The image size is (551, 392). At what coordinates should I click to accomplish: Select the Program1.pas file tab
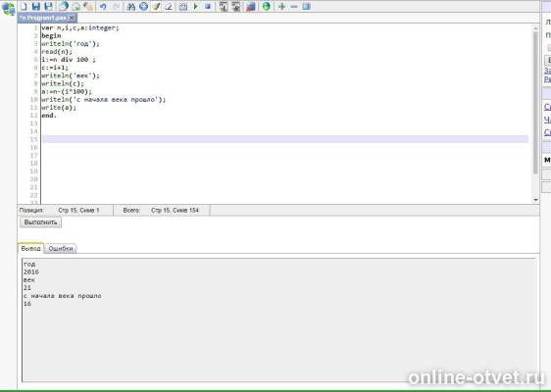click(x=43, y=18)
